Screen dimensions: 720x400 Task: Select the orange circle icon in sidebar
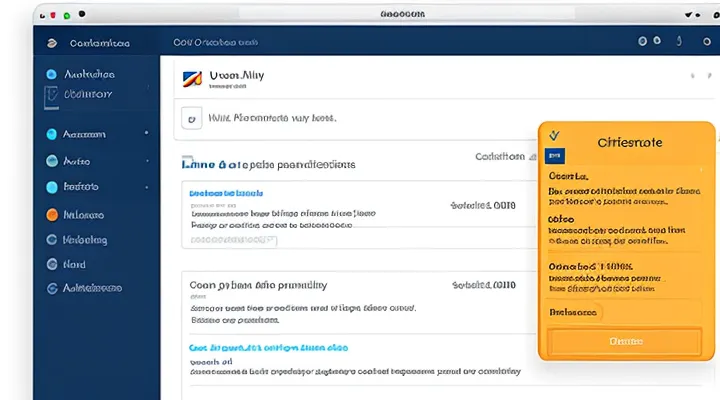tap(52, 213)
